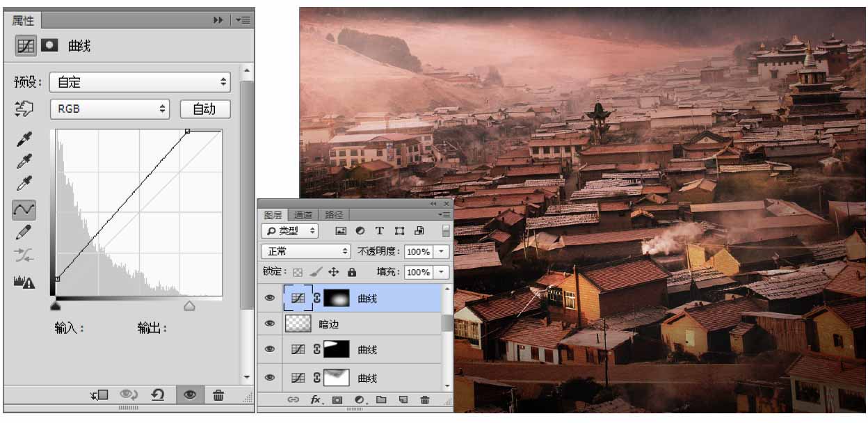Hide the 曲线 layer below 暗边
Viewport: 868px width, 423px height.
point(270,349)
